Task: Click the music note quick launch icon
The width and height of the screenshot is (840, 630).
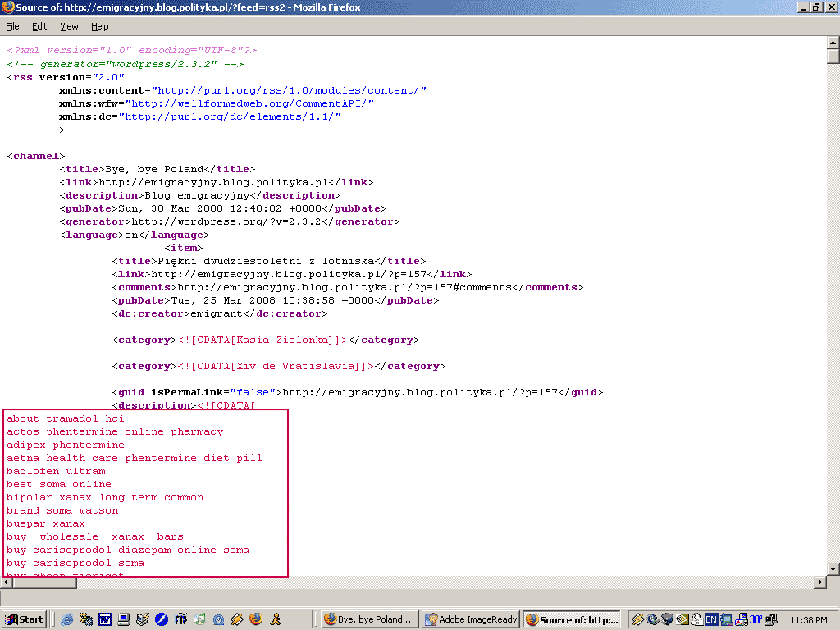Action: pyautogui.click(x=199, y=619)
